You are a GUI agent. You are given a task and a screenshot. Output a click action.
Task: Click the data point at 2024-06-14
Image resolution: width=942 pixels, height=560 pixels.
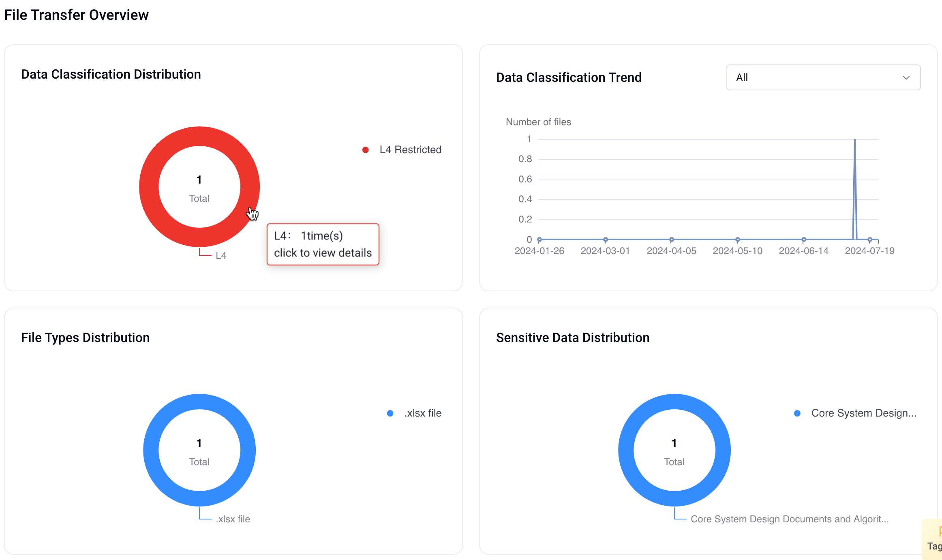tap(804, 239)
